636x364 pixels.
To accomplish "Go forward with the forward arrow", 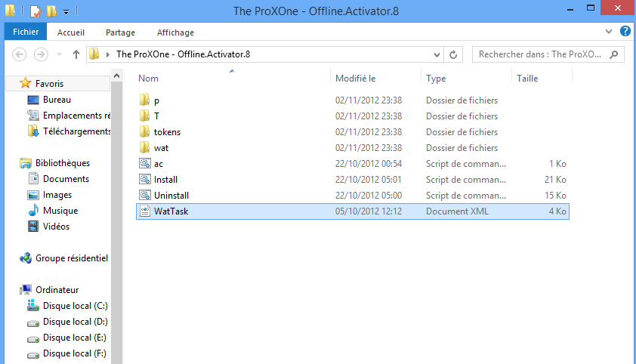I will pyautogui.click(x=41, y=54).
